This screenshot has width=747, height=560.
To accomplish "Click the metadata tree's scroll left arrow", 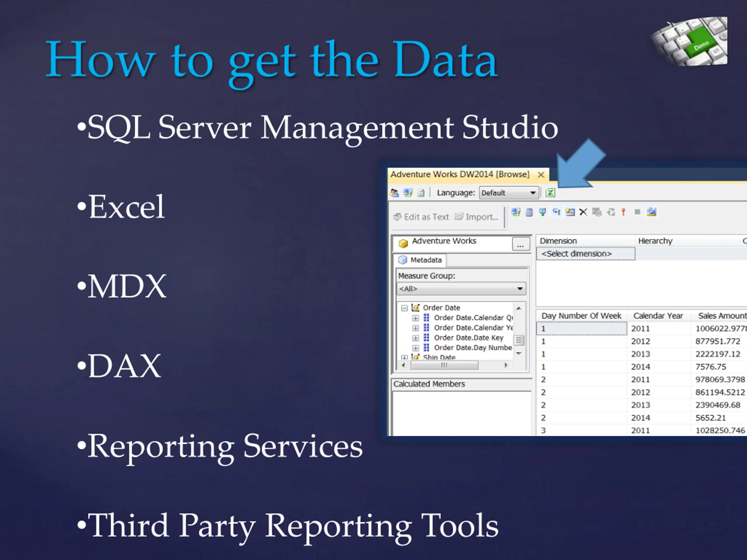I will pos(403,365).
